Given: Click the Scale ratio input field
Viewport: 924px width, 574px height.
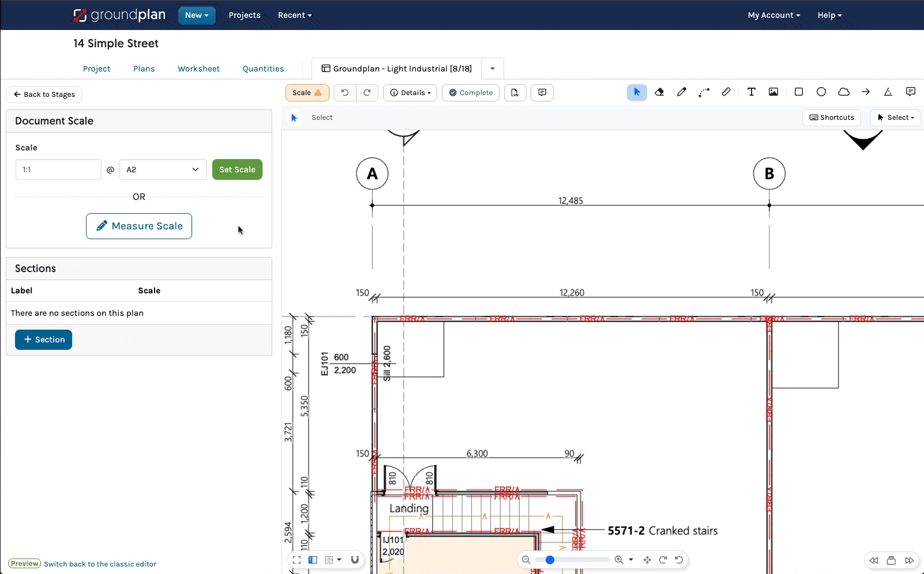Looking at the screenshot, I should tap(58, 169).
